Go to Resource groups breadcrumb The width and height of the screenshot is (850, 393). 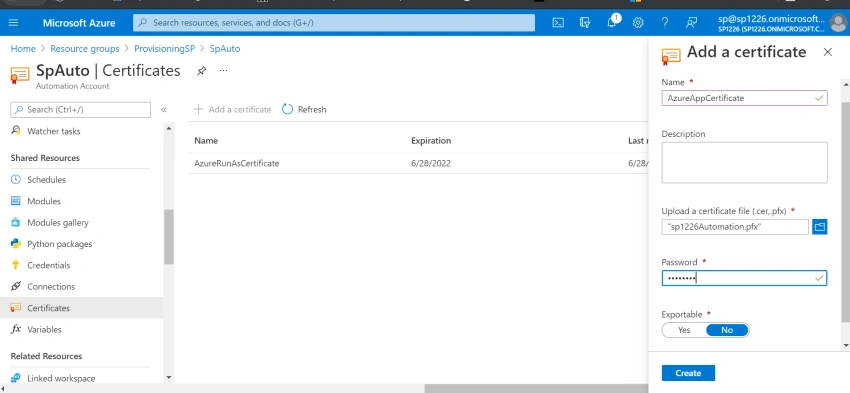pos(85,49)
